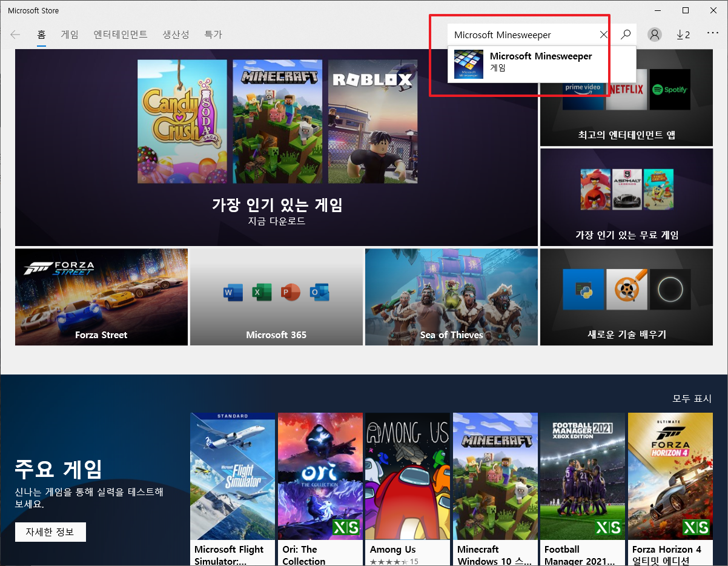Image resolution: width=728 pixels, height=566 pixels.
Task: Switch to the 게임 tab
Action: tap(70, 35)
